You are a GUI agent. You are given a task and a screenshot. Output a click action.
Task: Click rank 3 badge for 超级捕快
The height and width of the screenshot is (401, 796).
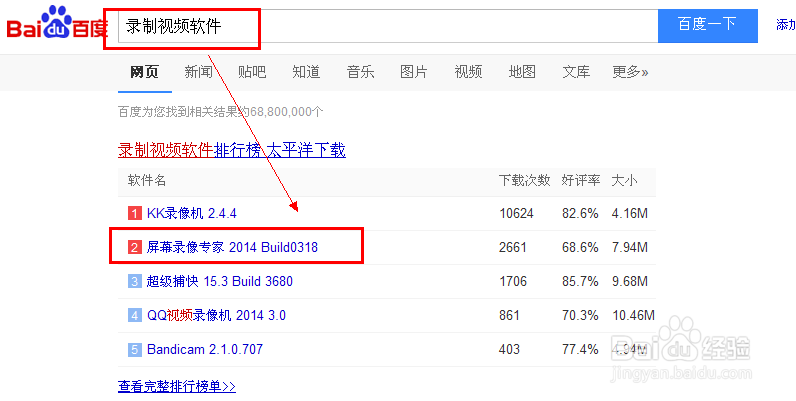(135, 281)
